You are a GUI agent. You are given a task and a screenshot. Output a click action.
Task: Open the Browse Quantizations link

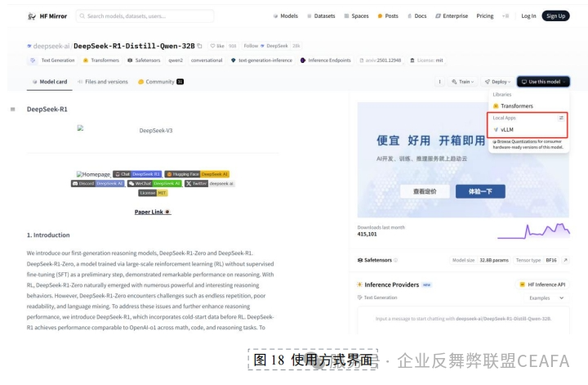(x=528, y=145)
